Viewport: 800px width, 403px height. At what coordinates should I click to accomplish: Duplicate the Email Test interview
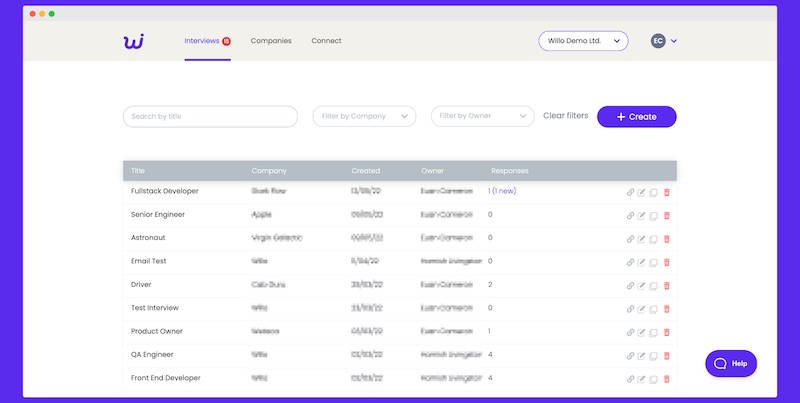point(653,263)
